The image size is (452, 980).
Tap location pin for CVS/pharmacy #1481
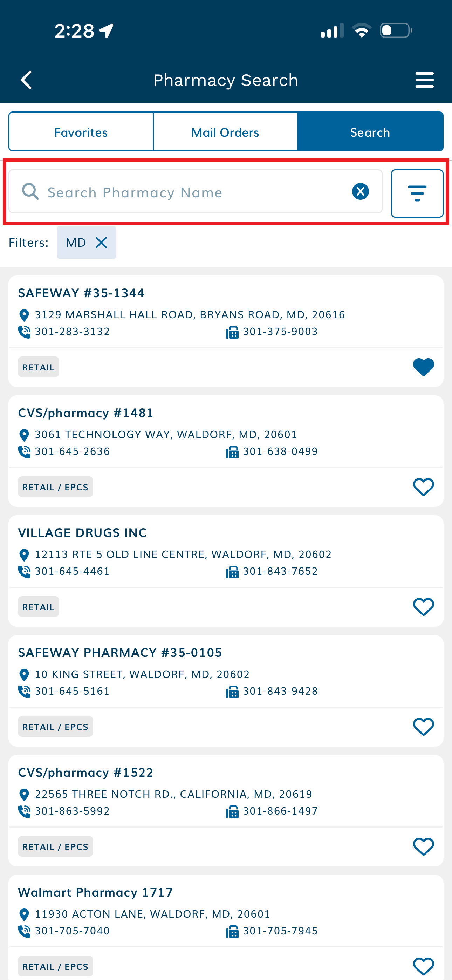tap(24, 435)
